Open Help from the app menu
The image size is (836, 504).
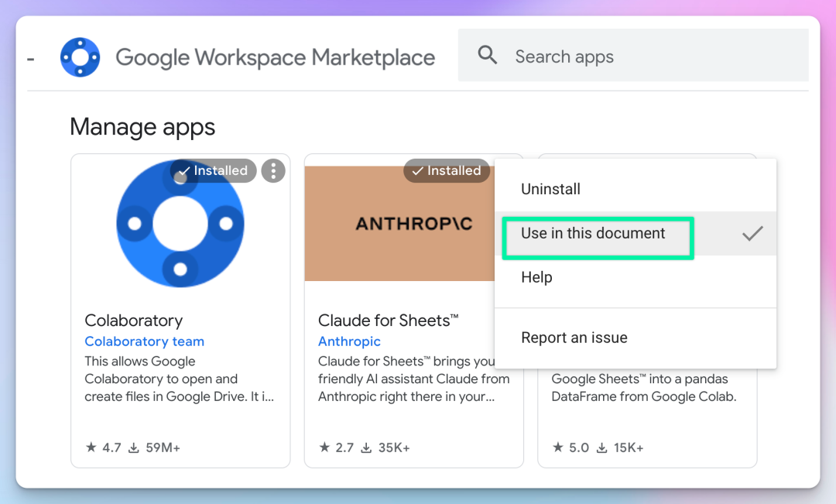click(x=536, y=277)
